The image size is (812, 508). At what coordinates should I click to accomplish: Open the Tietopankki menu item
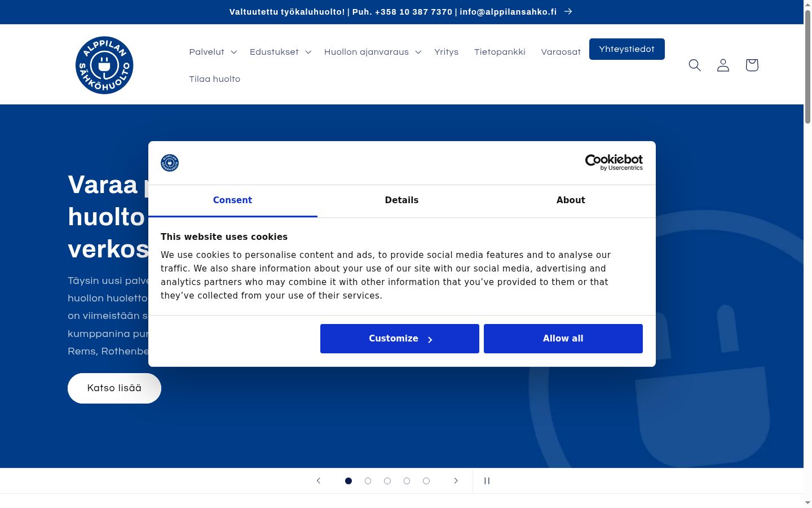click(x=500, y=52)
